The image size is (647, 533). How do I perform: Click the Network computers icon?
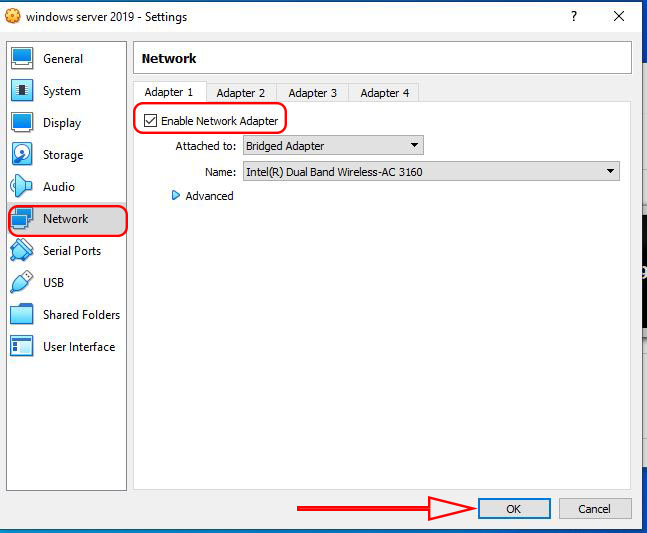pyautogui.click(x=22, y=218)
